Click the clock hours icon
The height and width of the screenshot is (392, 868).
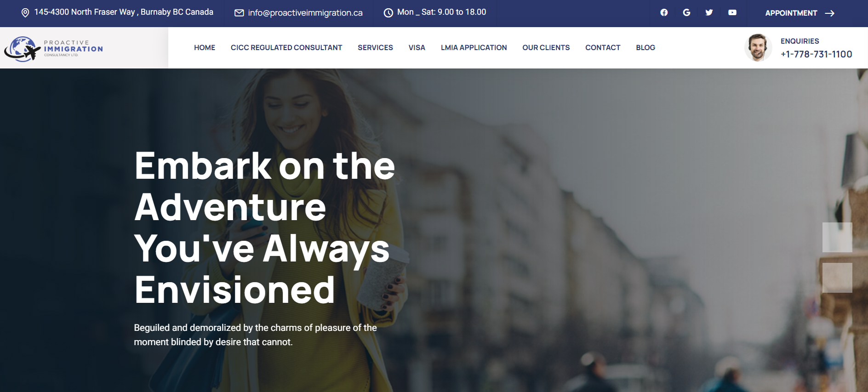(x=388, y=13)
